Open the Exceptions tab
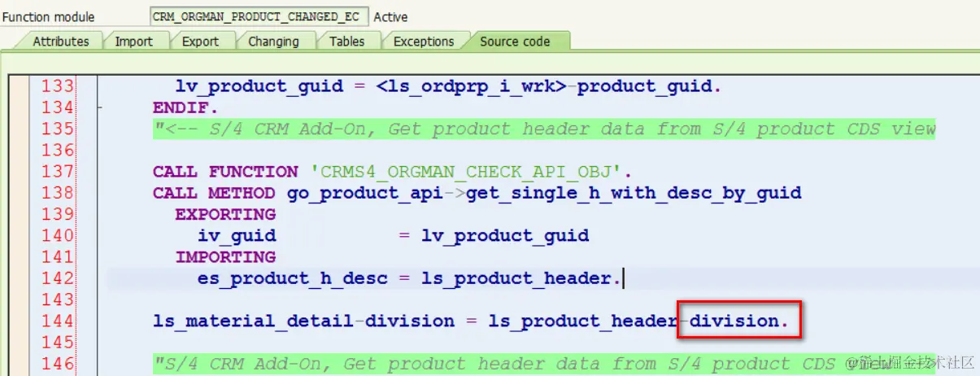 tap(424, 42)
